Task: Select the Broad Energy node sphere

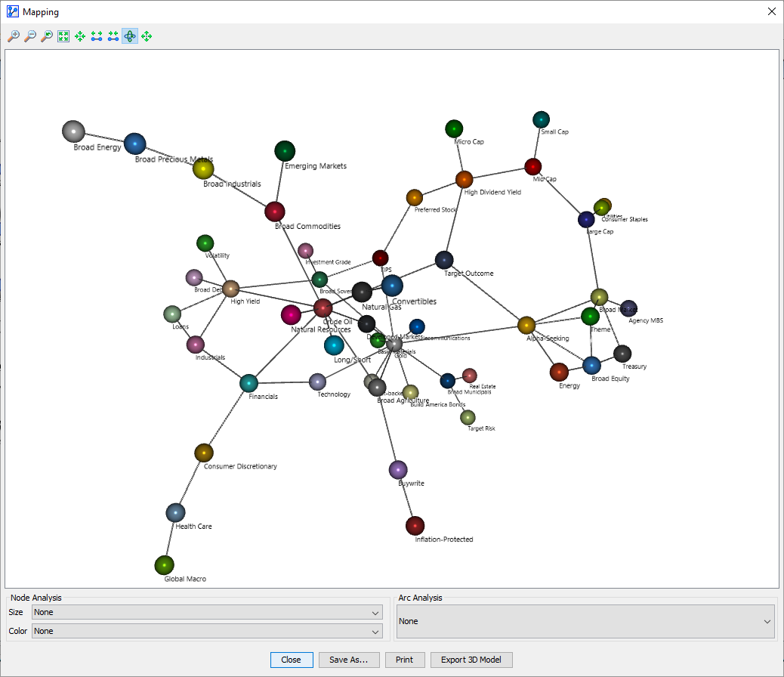Action: point(73,131)
